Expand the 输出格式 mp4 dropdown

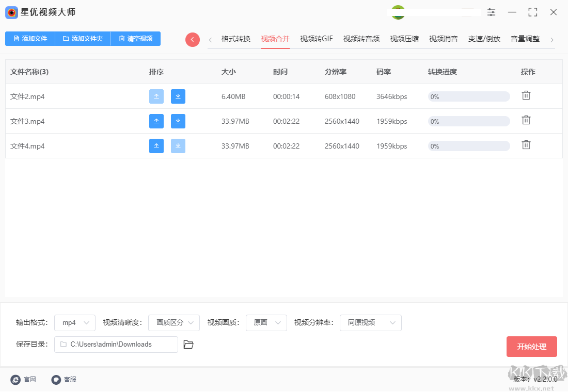pyautogui.click(x=75, y=323)
